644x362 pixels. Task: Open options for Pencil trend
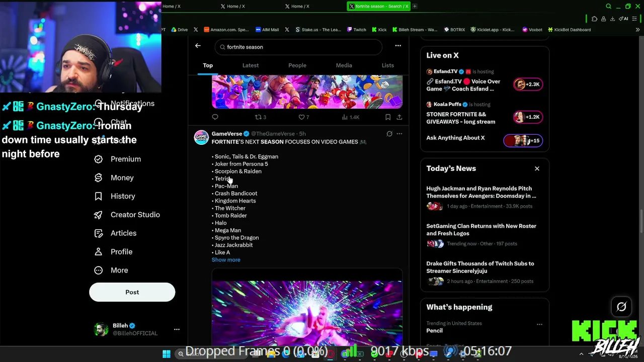[x=539, y=324]
